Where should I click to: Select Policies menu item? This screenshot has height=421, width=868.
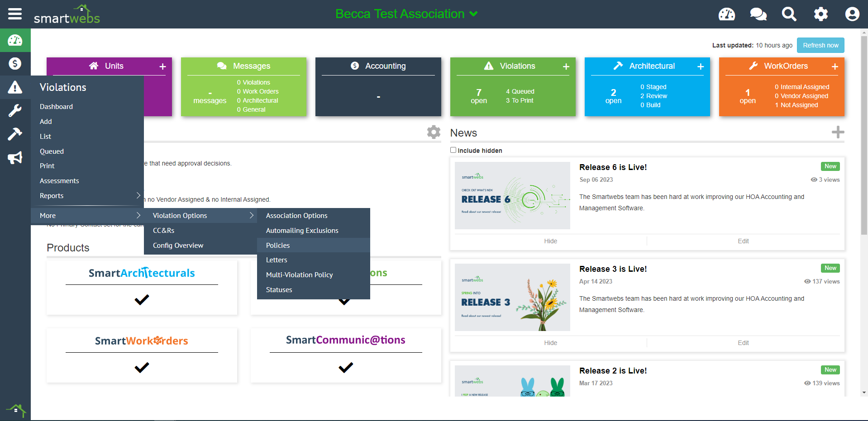[x=314, y=245]
